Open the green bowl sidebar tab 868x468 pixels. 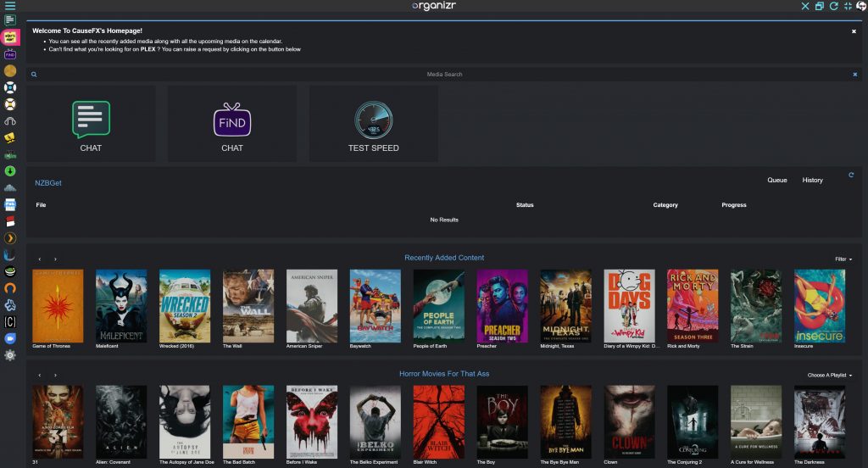10,271
